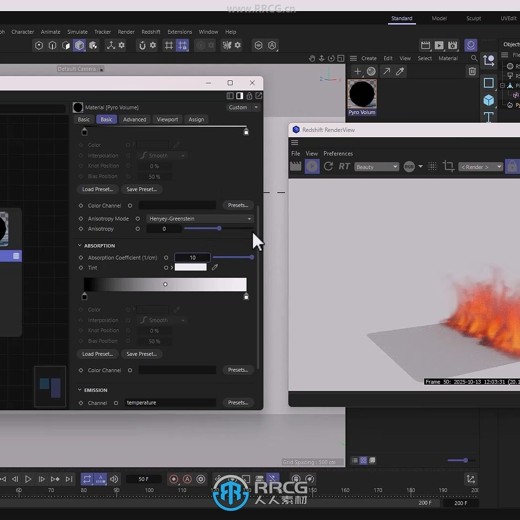520x520 pixels.
Task: Click Presets beside Absorption Color Channel field
Action: click(x=238, y=370)
